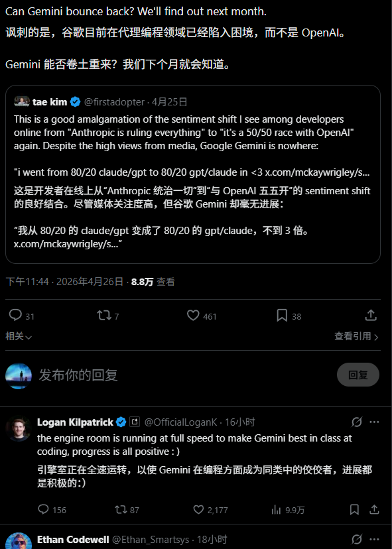Like Logan's reply with 2,177 likes

tap(198, 509)
